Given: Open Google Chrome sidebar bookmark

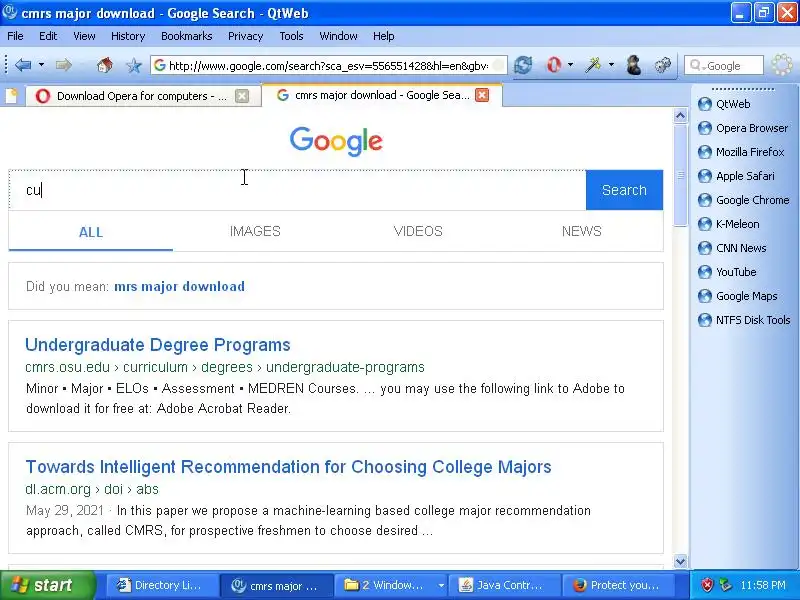Looking at the screenshot, I should (x=744, y=200).
